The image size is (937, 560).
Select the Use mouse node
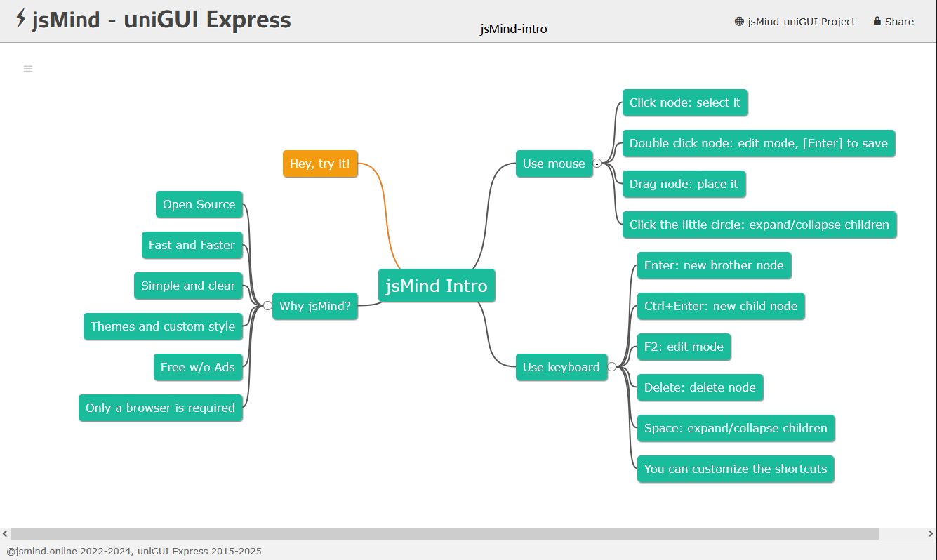(x=554, y=164)
